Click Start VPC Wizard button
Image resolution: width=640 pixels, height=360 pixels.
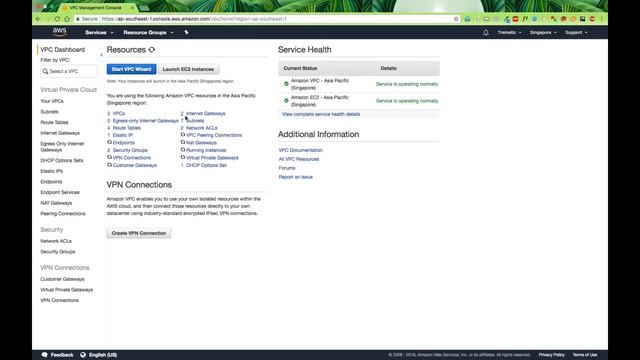coord(131,69)
